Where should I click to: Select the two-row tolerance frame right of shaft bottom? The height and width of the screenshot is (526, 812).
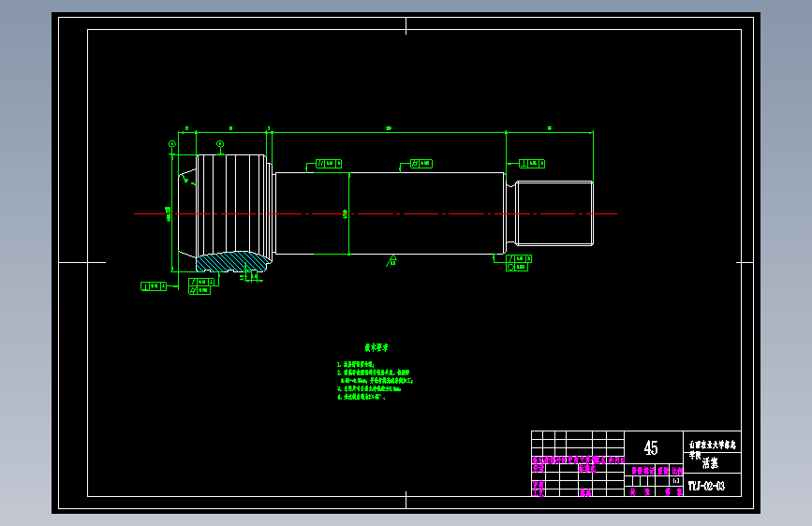pos(519,263)
